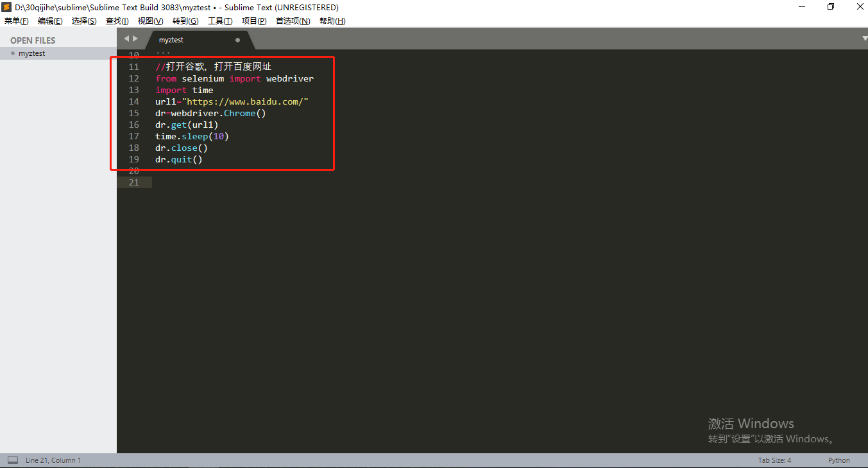The height and width of the screenshot is (468, 868).
Task: Click the dr.close() line
Action: click(182, 148)
